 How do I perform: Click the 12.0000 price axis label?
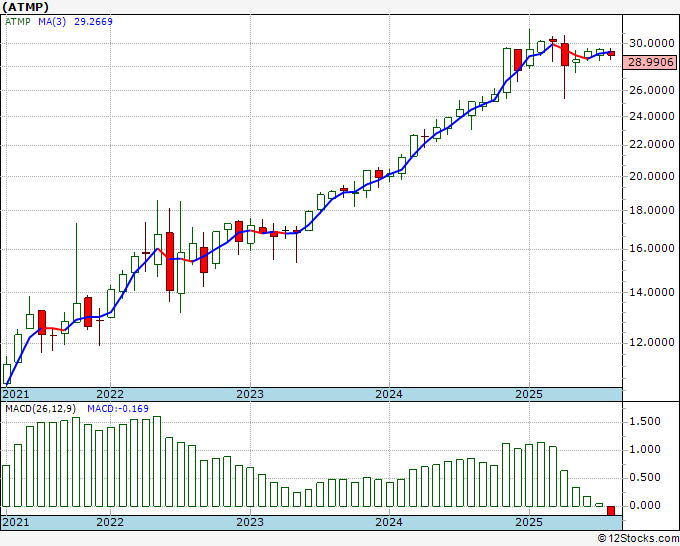coord(652,342)
